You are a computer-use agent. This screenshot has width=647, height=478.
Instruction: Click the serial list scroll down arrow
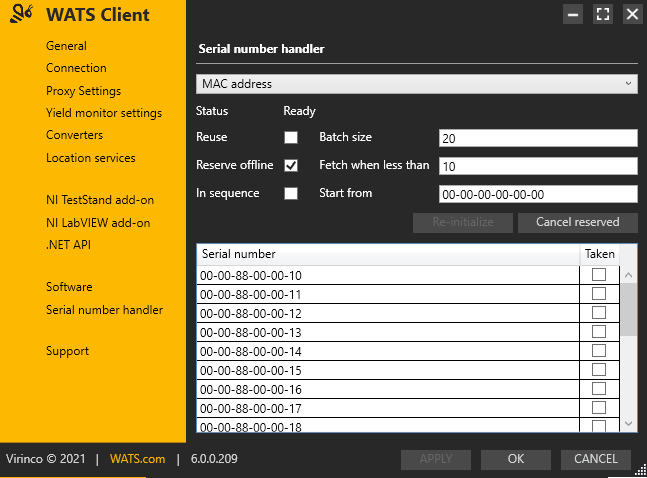[628, 424]
